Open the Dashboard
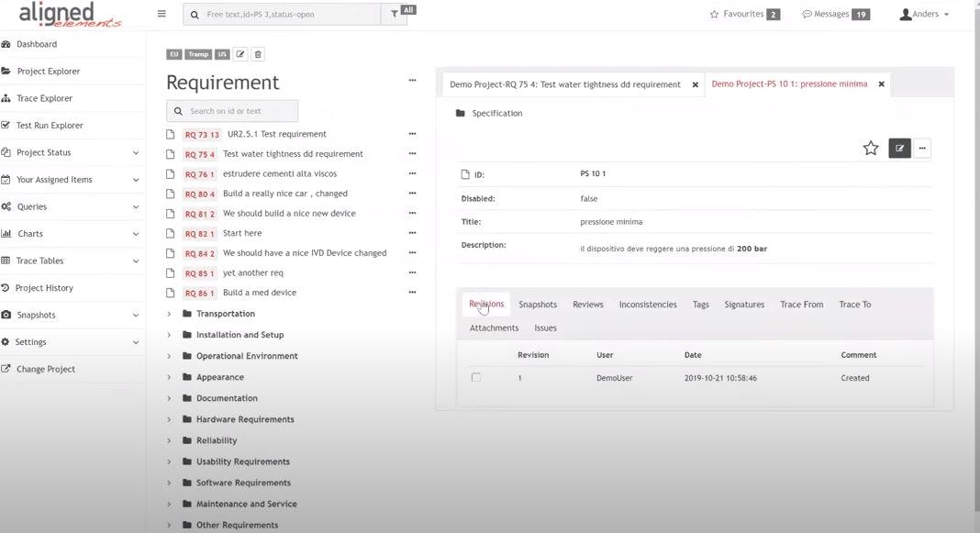Image resolution: width=980 pixels, height=533 pixels. point(37,43)
